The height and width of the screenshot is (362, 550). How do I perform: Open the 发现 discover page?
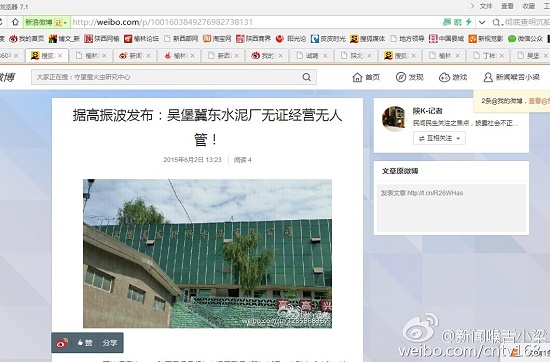[409, 77]
